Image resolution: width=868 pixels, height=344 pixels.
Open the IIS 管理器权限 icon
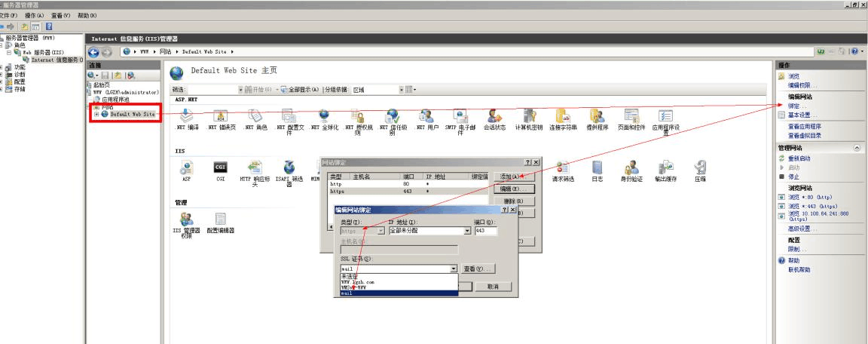point(185,220)
